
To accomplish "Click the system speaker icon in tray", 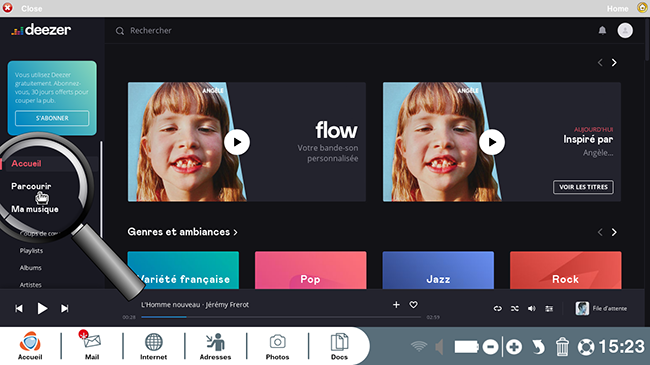I will [x=439, y=347].
